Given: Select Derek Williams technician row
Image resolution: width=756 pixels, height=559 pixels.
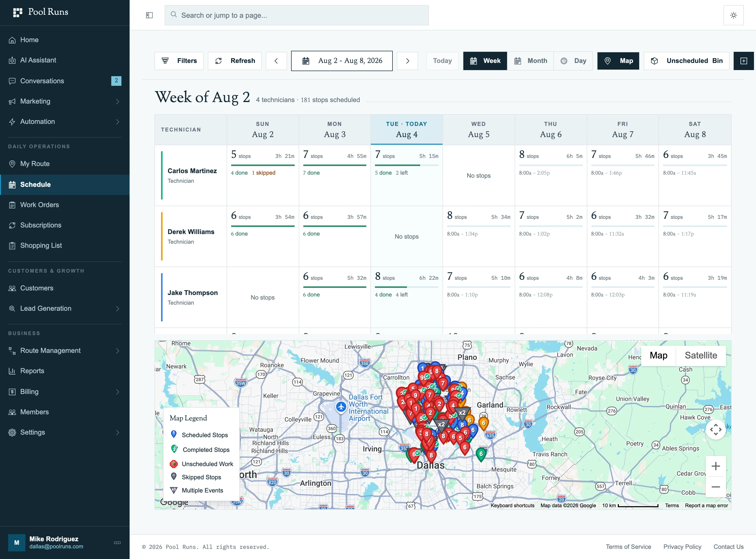Looking at the screenshot, I should (x=191, y=236).
